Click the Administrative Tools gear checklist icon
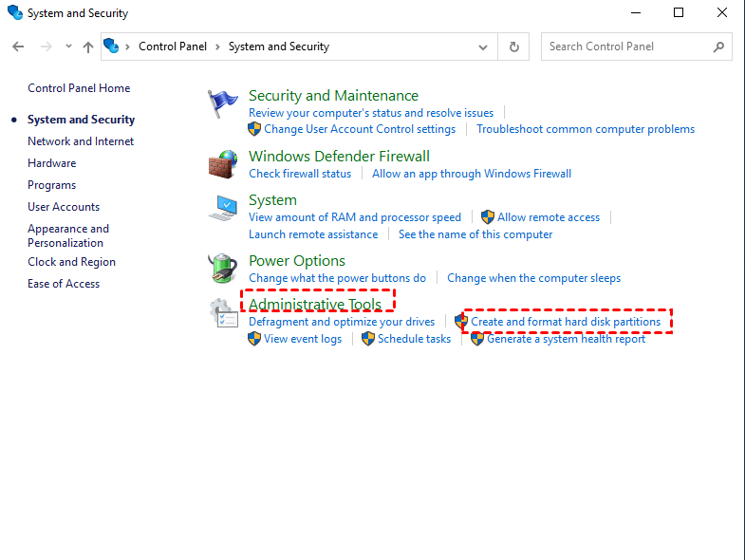745x560 pixels. pos(224,313)
